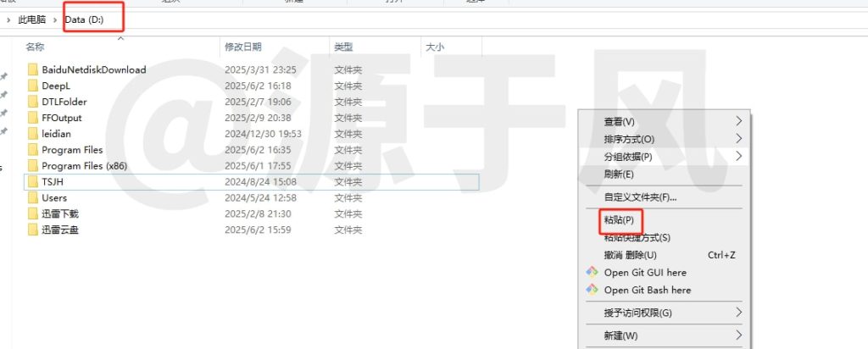Open the 排序方式(O) context menu entry

[664, 139]
